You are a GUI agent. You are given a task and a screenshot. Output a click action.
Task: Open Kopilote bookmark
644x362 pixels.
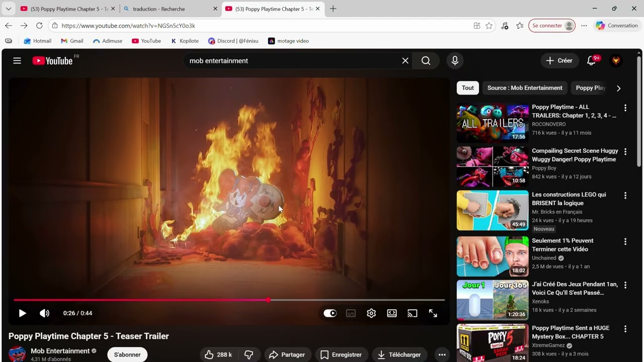[185, 41]
